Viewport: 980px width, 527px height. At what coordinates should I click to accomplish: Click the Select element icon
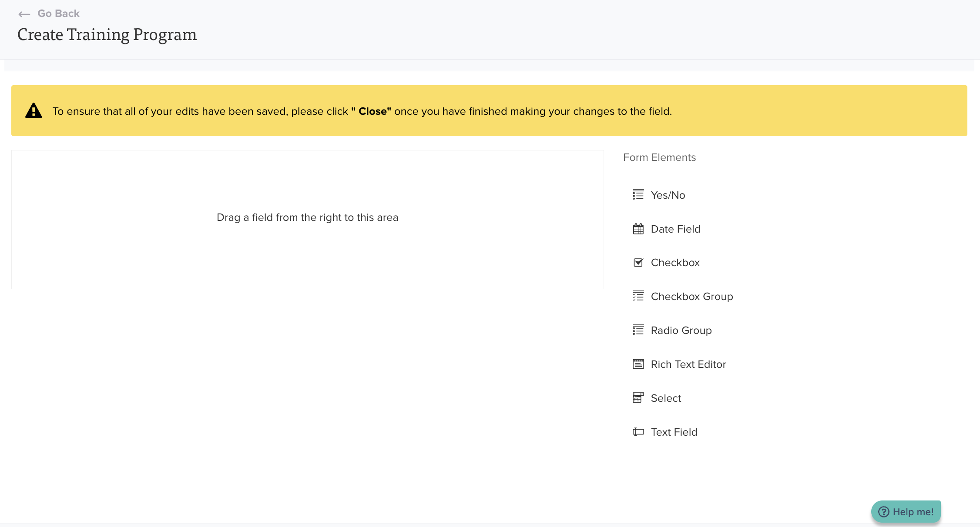click(638, 398)
